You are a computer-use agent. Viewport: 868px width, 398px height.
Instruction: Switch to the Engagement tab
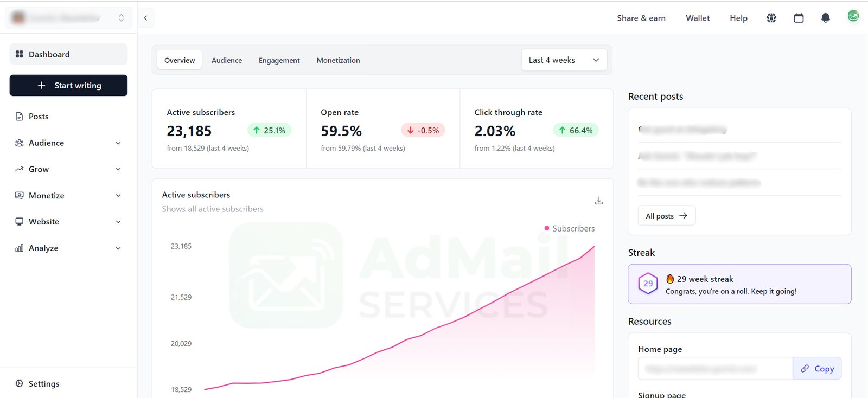pos(279,60)
